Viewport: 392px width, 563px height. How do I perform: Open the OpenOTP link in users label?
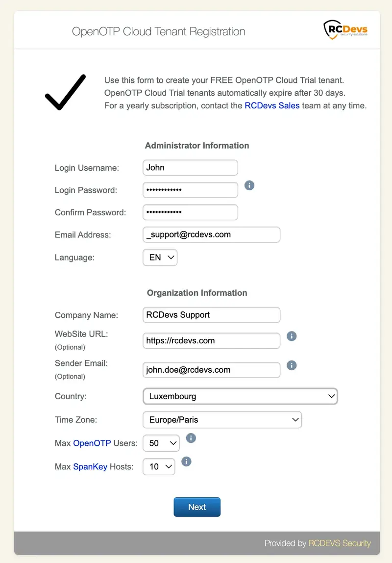coord(92,443)
